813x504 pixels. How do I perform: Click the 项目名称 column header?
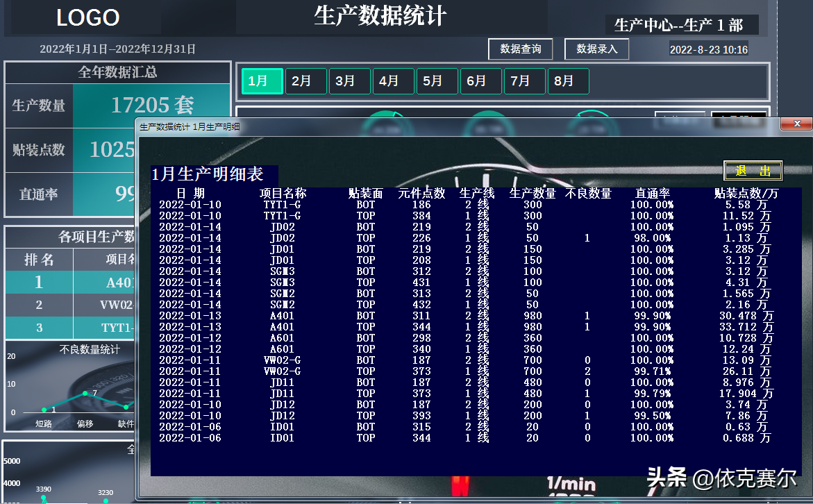[283, 194]
